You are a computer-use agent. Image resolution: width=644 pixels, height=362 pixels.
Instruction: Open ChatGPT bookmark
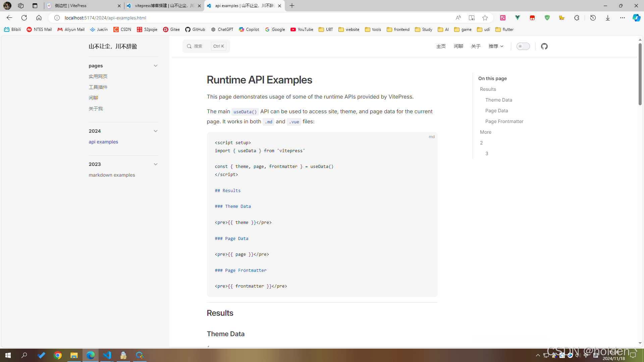[x=222, y=29]
